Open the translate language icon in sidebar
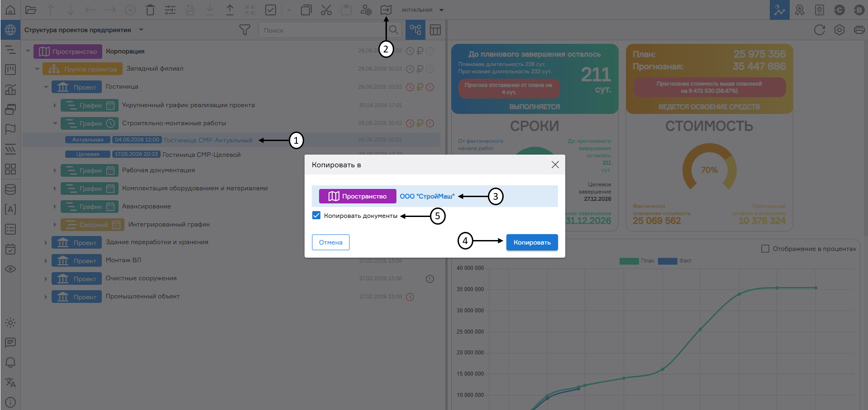Viewport: 868px width, 410px height. point(10,382)
